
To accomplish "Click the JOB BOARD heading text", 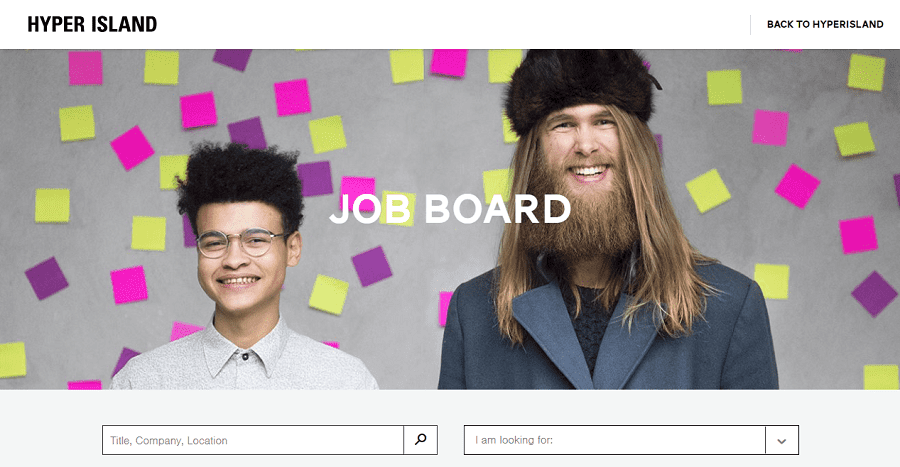I will coord(450,208).
